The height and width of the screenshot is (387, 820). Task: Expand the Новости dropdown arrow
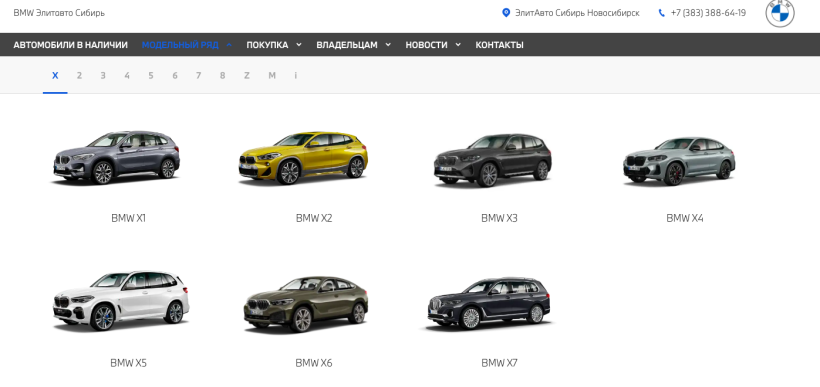[458, 45]
